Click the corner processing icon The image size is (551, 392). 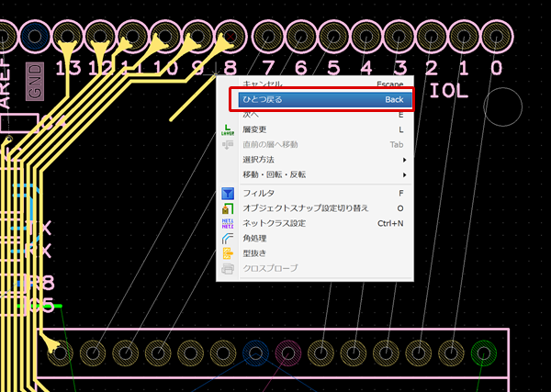[228, 239]
